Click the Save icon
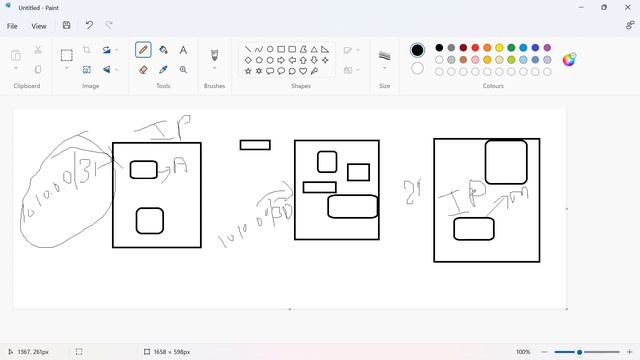 67,25
